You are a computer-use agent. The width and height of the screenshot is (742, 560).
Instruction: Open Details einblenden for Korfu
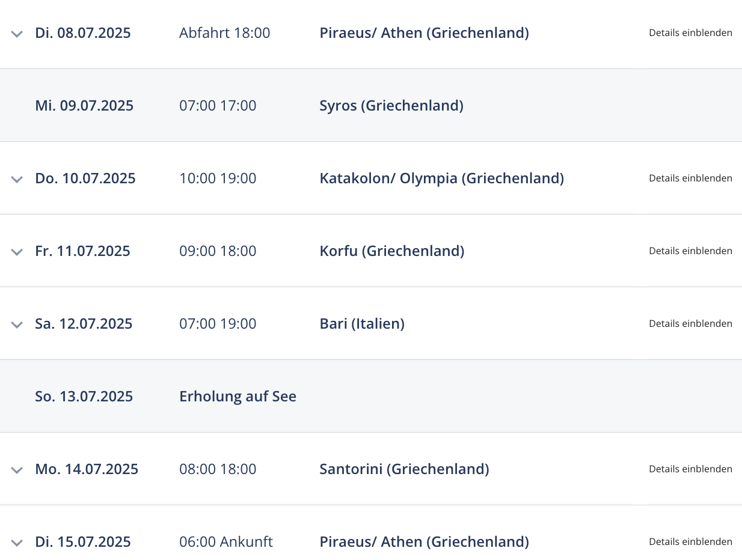click(x=690, y=251)
